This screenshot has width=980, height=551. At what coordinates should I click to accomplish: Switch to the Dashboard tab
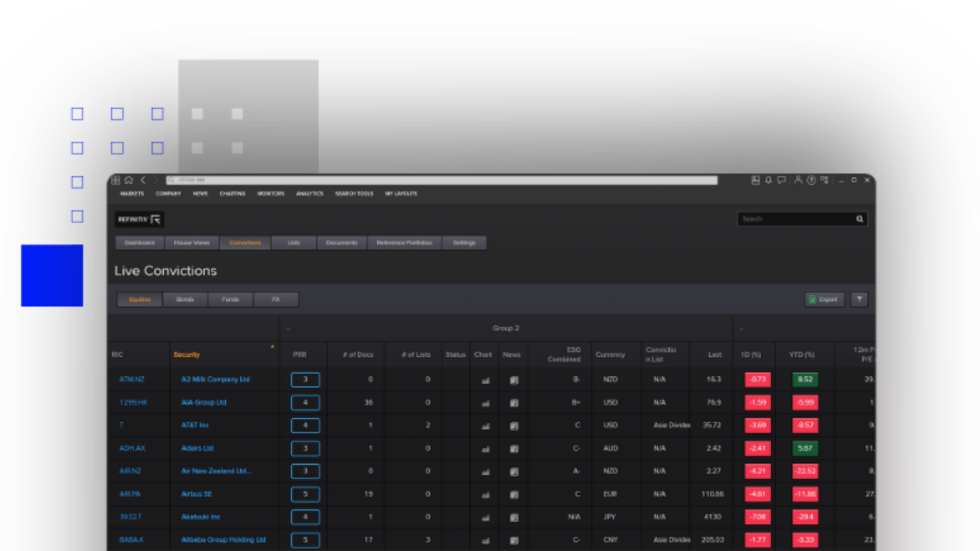pos(140,243)
